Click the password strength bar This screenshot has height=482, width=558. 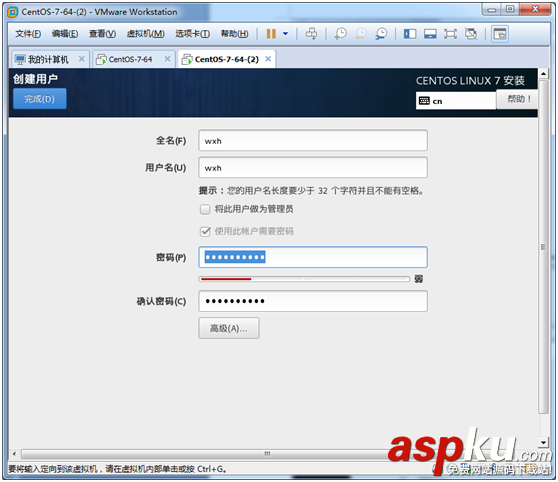point(304,279)
